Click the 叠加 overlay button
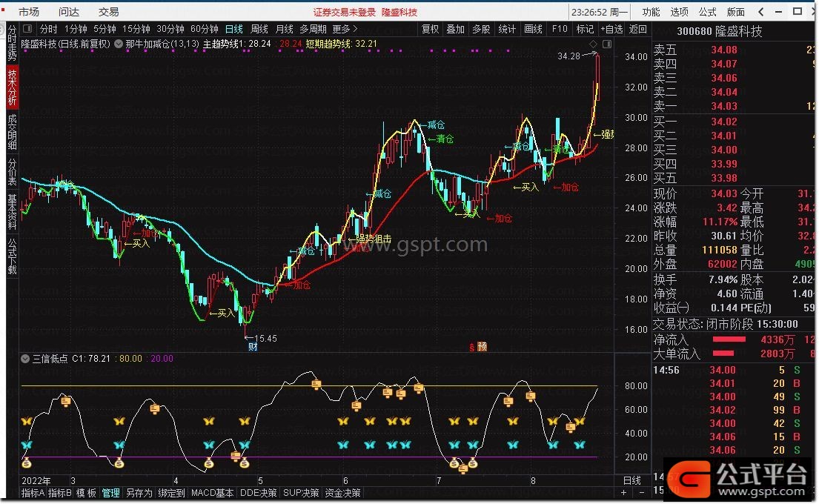This screenshot has width=819, height=504. coord(456,29)
